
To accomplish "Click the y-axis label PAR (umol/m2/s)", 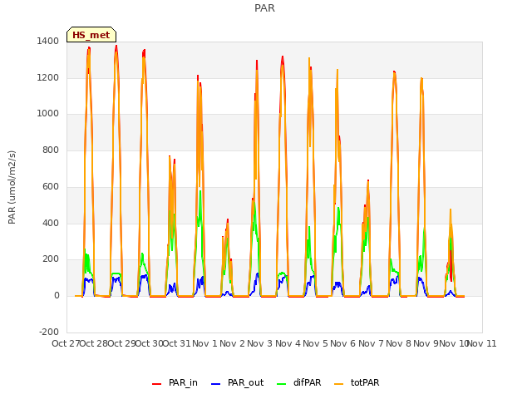I will [12, 187].
